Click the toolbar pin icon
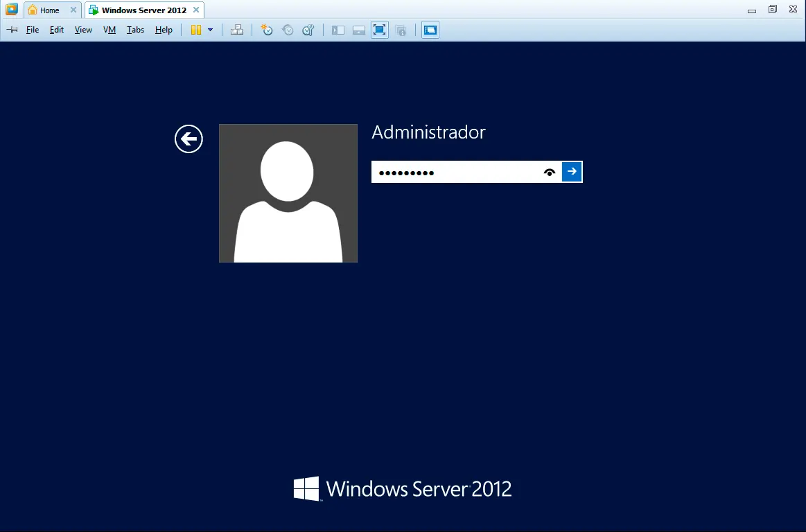The width and height of the screenshot is (806, 532). click(12, 30)
